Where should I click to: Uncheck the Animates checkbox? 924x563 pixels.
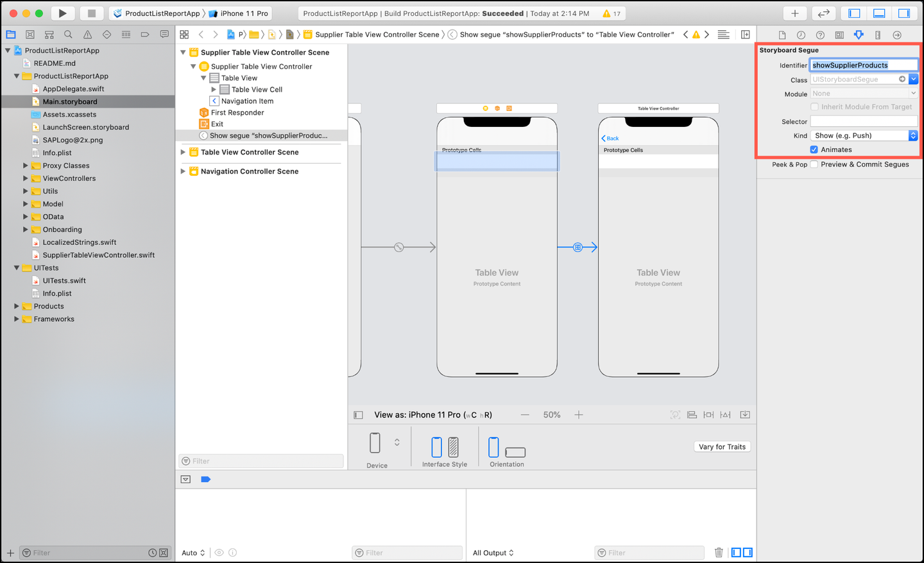pyautogui.click(x=814, y=149)
